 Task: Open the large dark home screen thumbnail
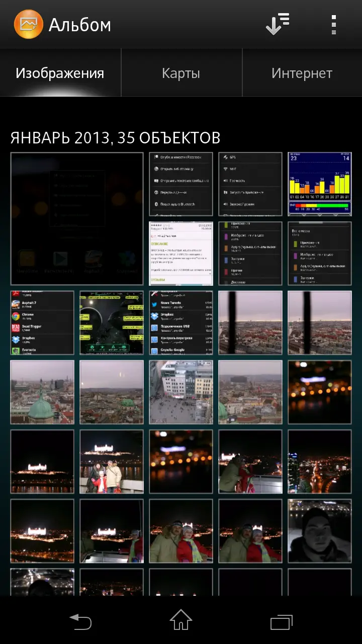(77, 219)
